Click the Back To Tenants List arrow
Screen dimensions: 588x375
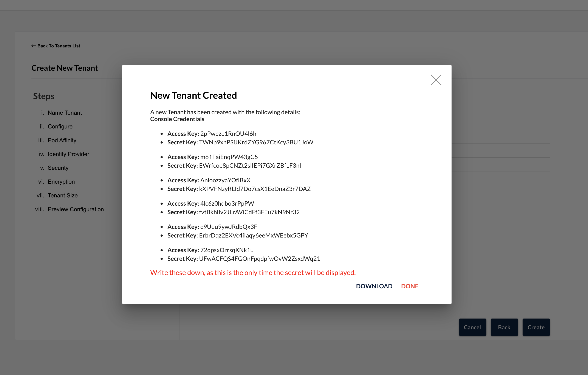33,46
